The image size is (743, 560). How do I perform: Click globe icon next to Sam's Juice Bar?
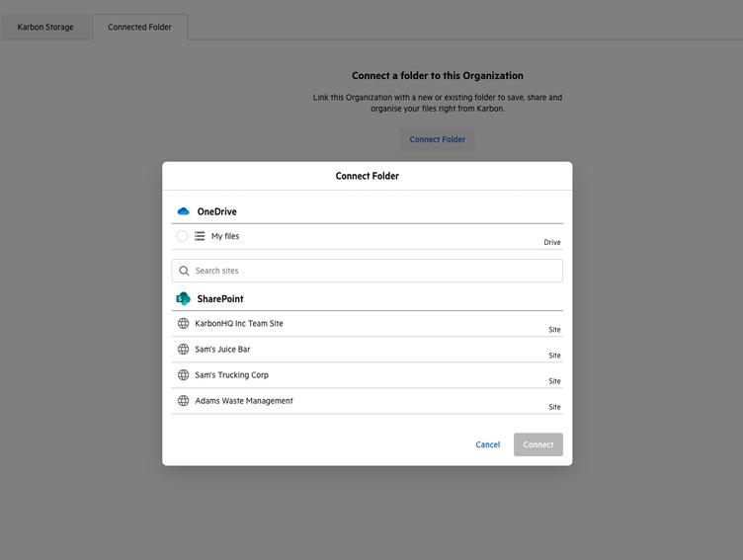[183, 350]
